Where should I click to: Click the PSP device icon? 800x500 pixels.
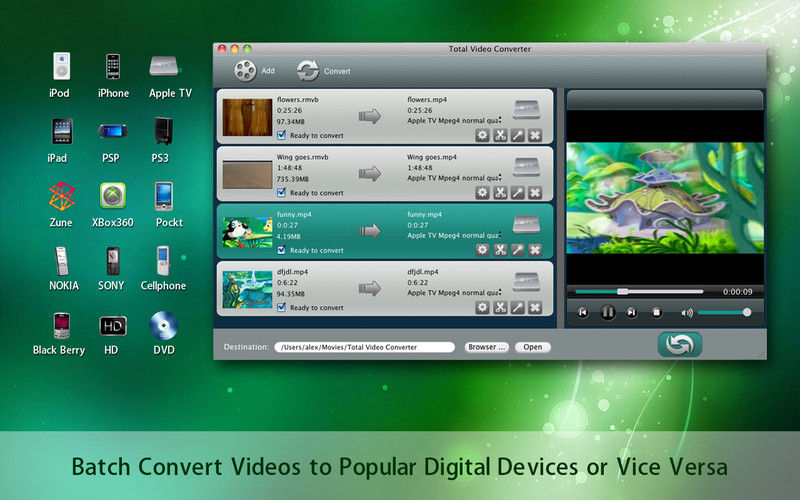(113, 131)
